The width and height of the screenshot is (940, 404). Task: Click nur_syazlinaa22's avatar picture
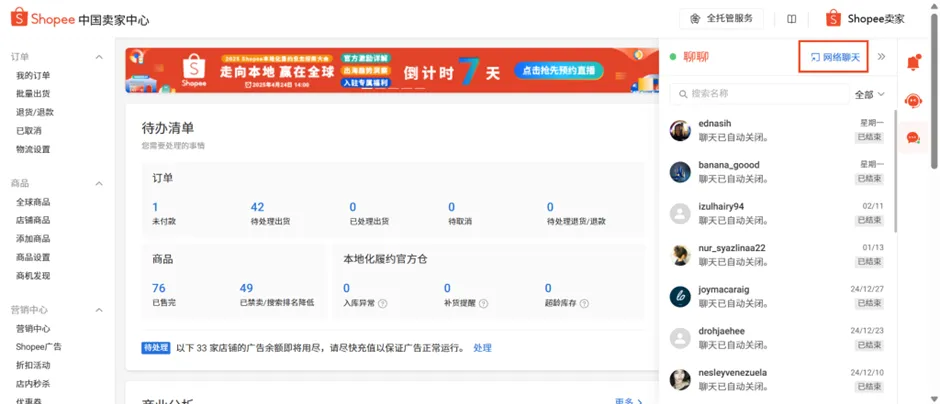click(x=680, y=255)
